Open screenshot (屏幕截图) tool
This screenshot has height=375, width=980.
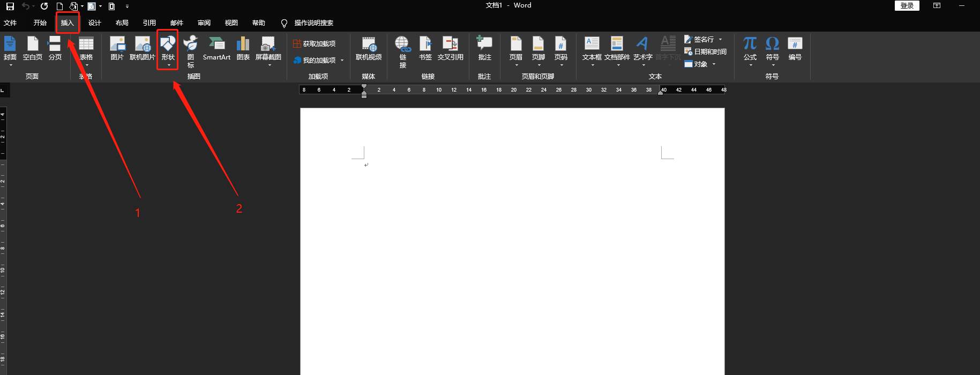click(x=268, y=51)
